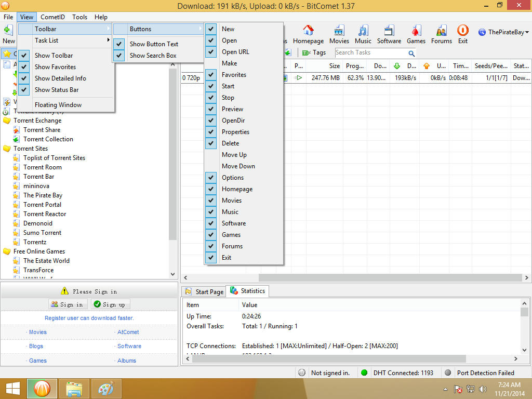Enable the Move Up toolbar button
532x399 pixels.
(244, 155)
